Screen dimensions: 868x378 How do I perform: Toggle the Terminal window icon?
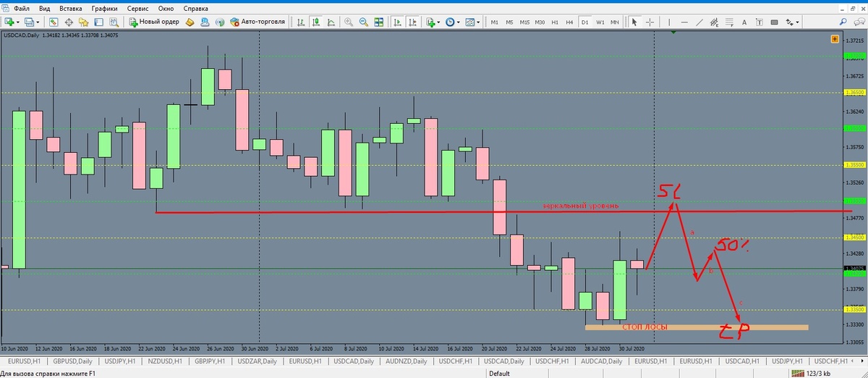tap(98, 22)
